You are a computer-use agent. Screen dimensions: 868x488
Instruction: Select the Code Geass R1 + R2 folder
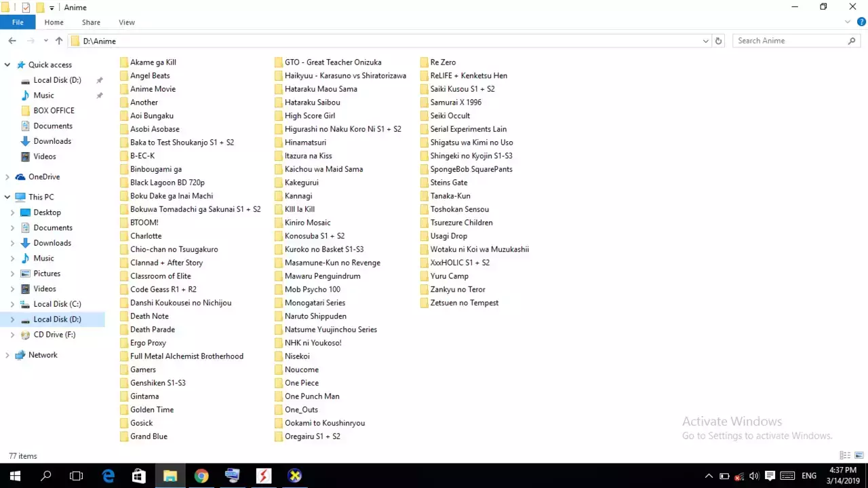(159, 289)
